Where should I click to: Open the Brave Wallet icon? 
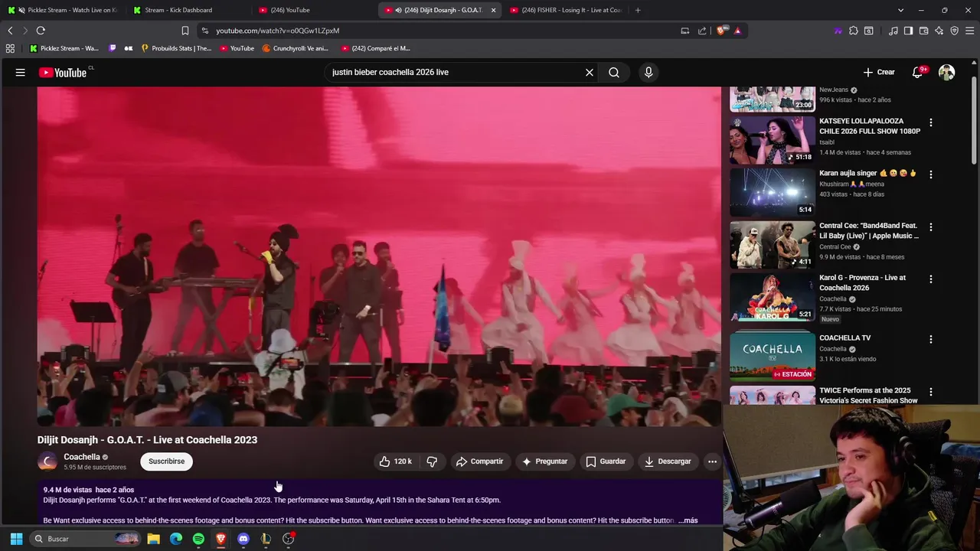coord(923,31)
